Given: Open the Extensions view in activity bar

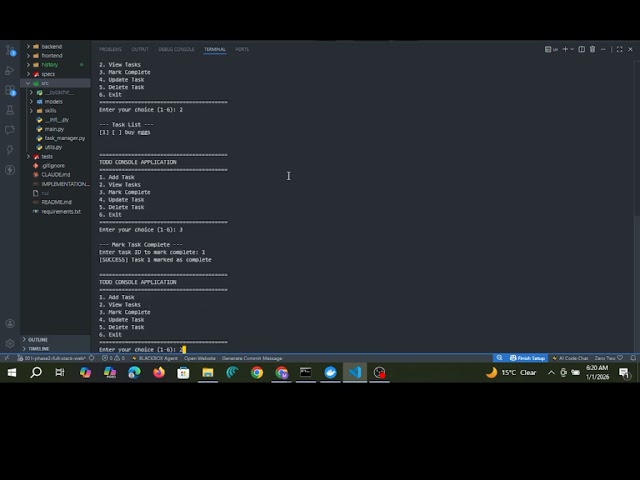Looking at the screenshot, I should [10, 90].
